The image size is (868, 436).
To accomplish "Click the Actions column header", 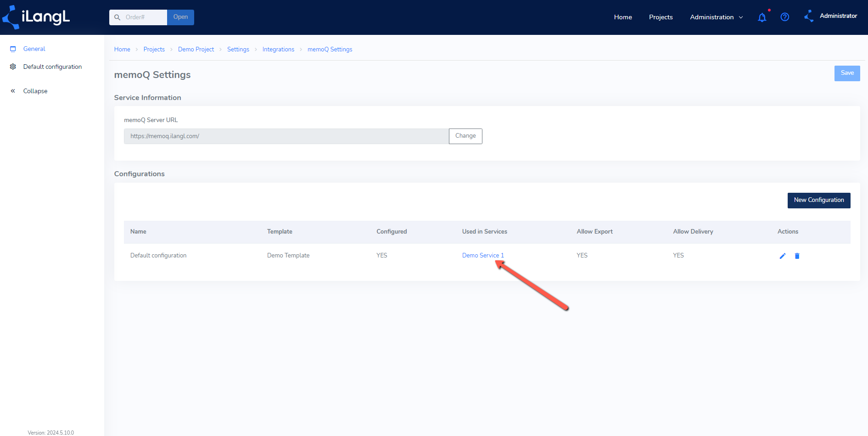I will tap(788, 232).
